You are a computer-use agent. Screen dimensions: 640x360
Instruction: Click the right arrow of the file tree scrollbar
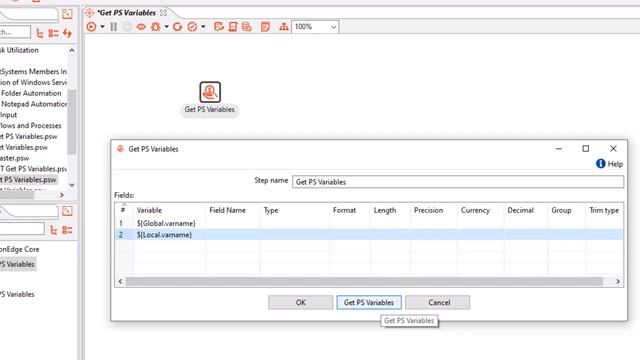[x=62, y=195]
